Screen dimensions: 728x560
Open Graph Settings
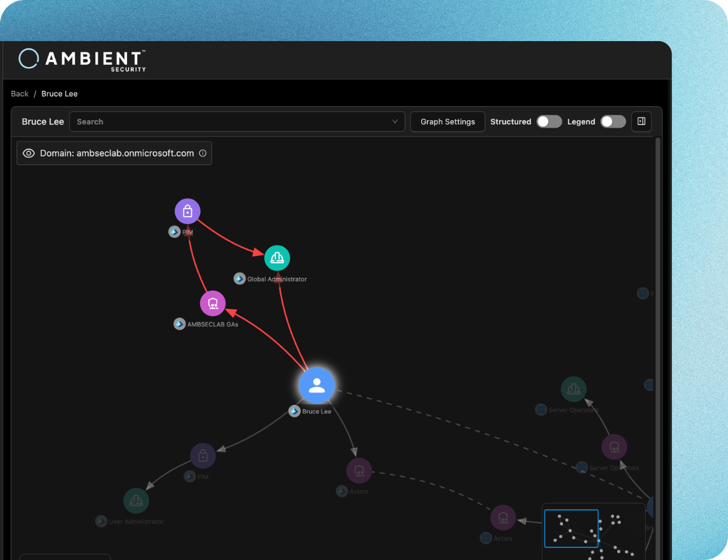[x=448, y=121]
